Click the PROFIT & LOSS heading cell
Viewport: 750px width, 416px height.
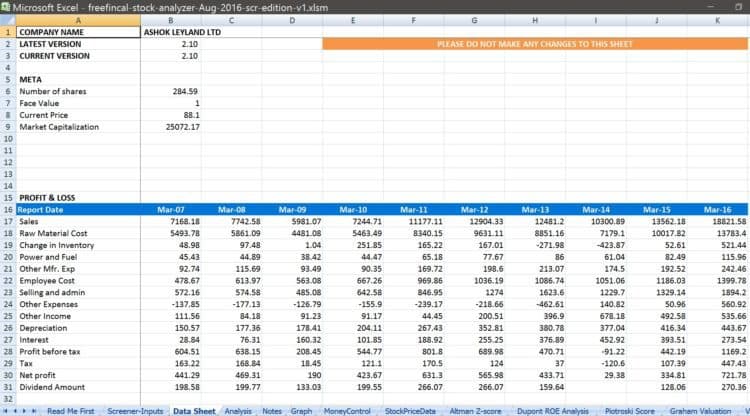pyautogui.click(x=78, y=198)
